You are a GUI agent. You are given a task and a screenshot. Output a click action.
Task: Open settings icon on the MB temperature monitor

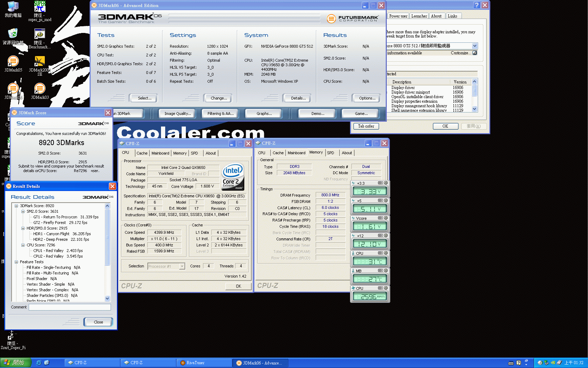380,271
